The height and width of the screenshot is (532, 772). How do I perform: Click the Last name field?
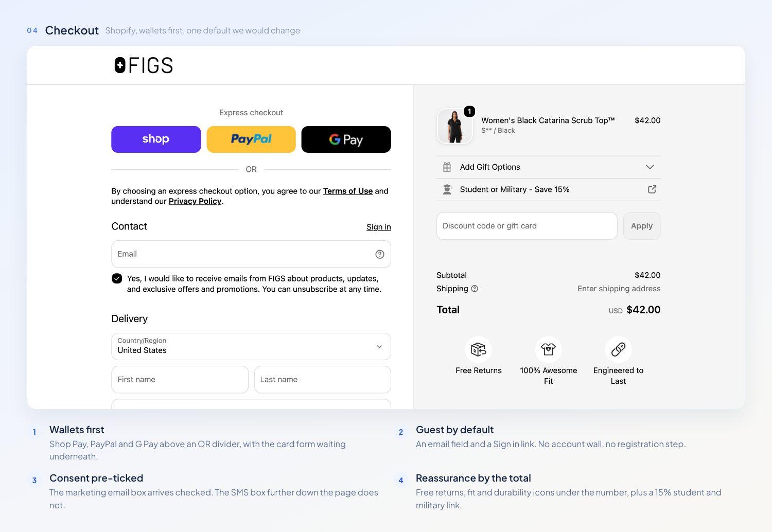[x=323, y=380]
